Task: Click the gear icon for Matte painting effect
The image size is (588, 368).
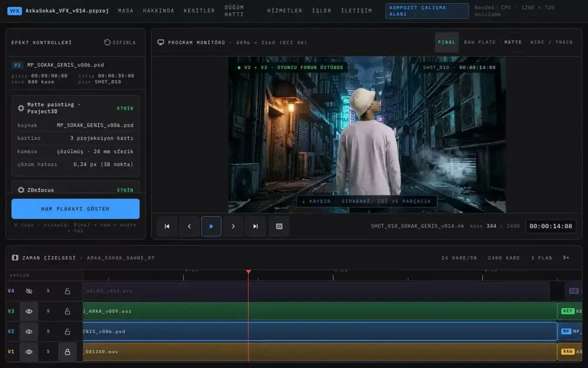Action: (21, 108)
